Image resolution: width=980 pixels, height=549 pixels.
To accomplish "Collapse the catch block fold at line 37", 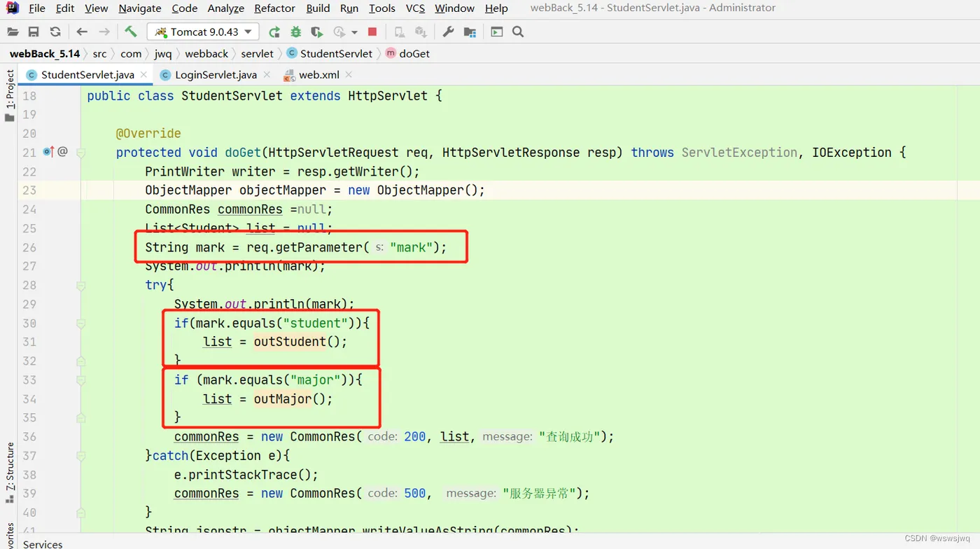I will point(80,456).
